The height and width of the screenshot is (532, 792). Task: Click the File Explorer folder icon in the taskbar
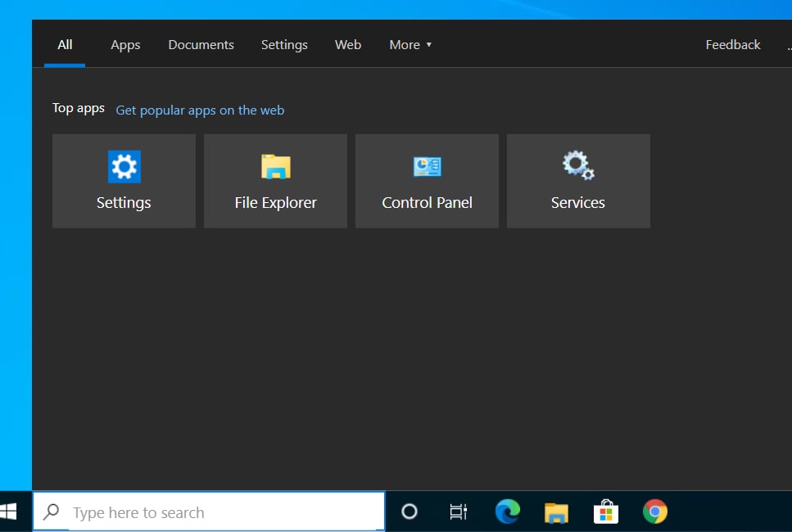[x=557, y=512]
